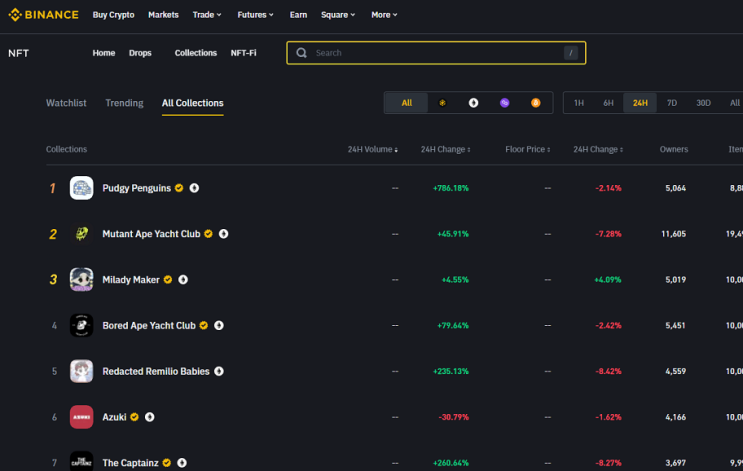Click Pudgy Penguins verified badge
This screenshot has height=471, width=743.
pos(179,188)
